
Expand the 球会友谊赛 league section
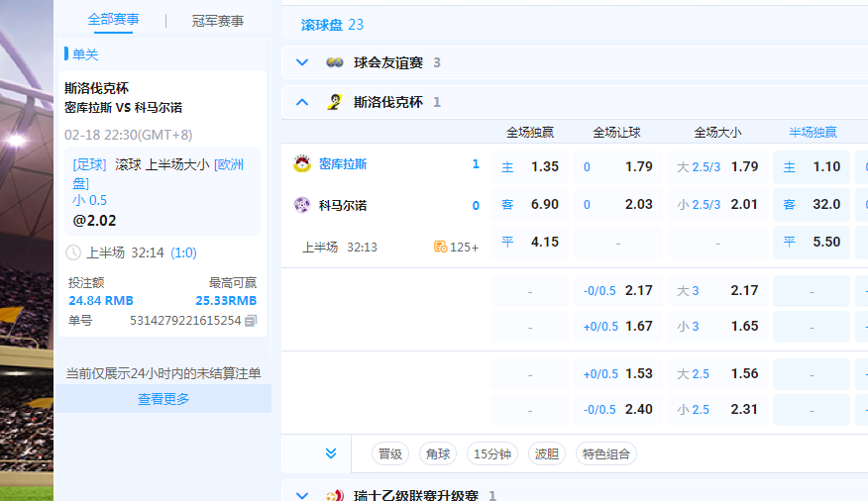302,62
